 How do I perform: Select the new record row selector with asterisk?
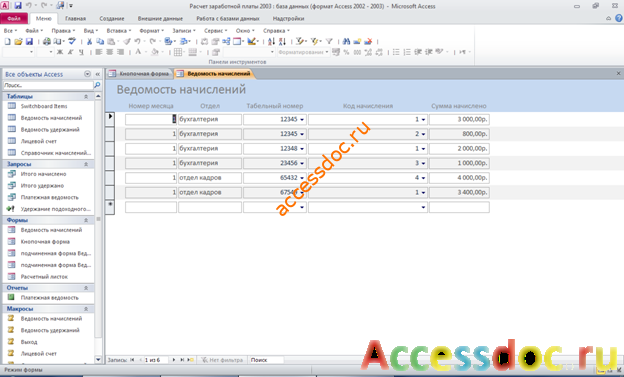(x=110, y=207)
